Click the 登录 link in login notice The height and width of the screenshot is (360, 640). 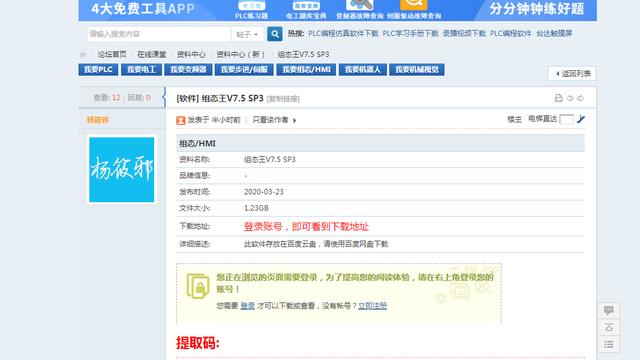pos(247,306)
